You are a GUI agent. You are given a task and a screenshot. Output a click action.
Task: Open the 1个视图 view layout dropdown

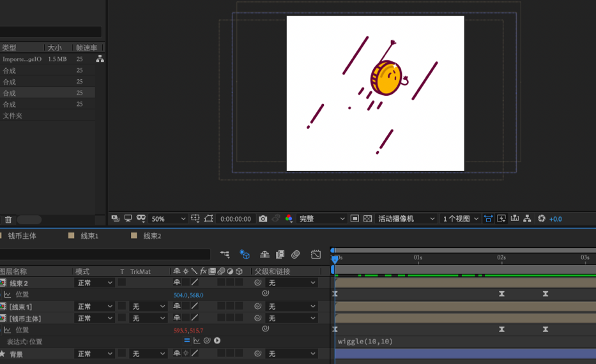[x=461, y=218]
